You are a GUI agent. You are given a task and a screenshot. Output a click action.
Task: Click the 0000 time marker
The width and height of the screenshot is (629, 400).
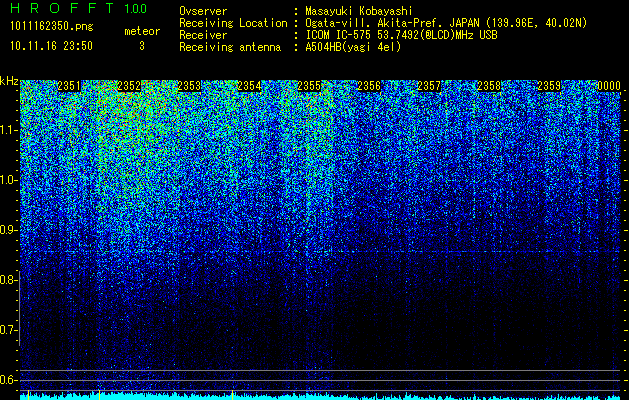point(609,86)
